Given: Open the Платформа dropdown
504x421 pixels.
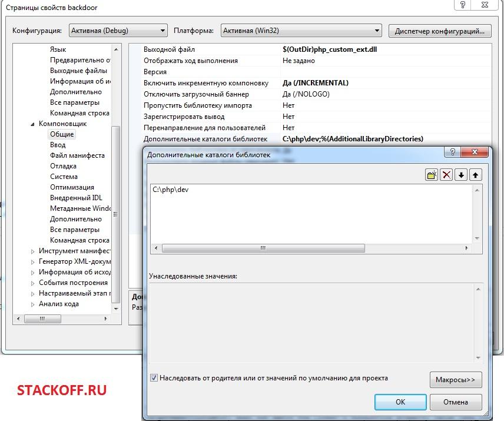Looking at the screenshot, I should click(x=301, y=31).
